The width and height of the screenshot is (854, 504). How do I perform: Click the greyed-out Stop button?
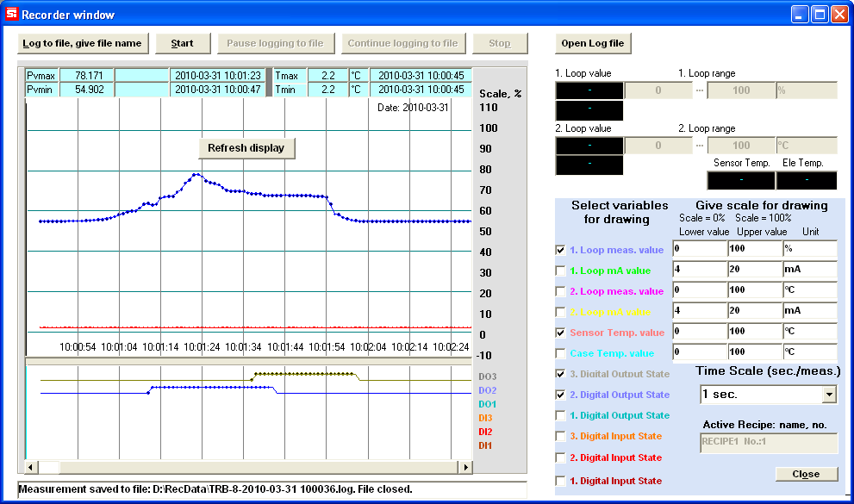click(x=500, y=44)
